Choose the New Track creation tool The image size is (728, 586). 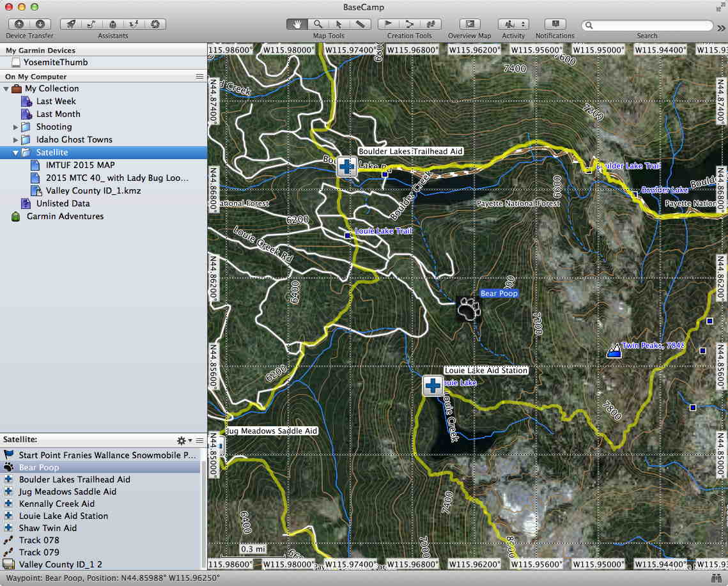431,24
